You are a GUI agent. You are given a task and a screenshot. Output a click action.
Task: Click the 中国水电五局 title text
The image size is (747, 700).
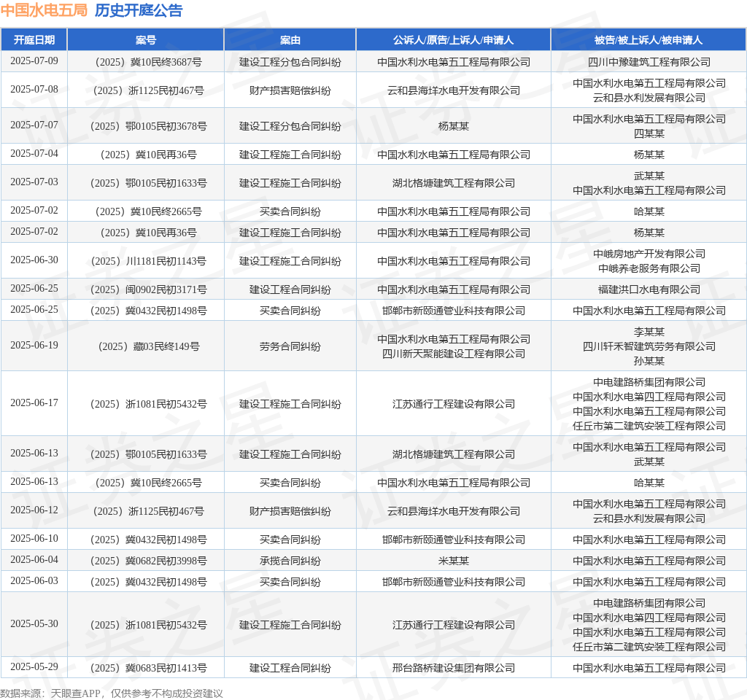[x=44, y=10]
